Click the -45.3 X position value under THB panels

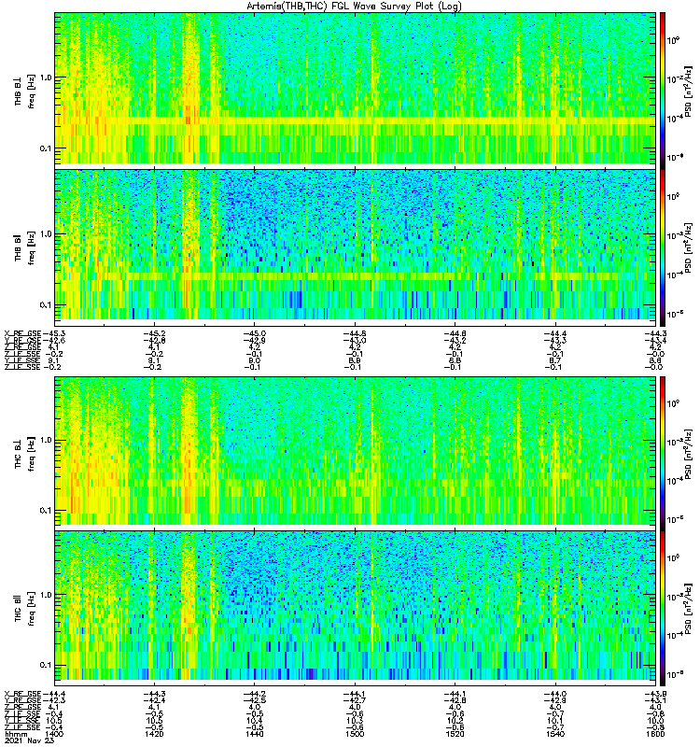[54, 333]
